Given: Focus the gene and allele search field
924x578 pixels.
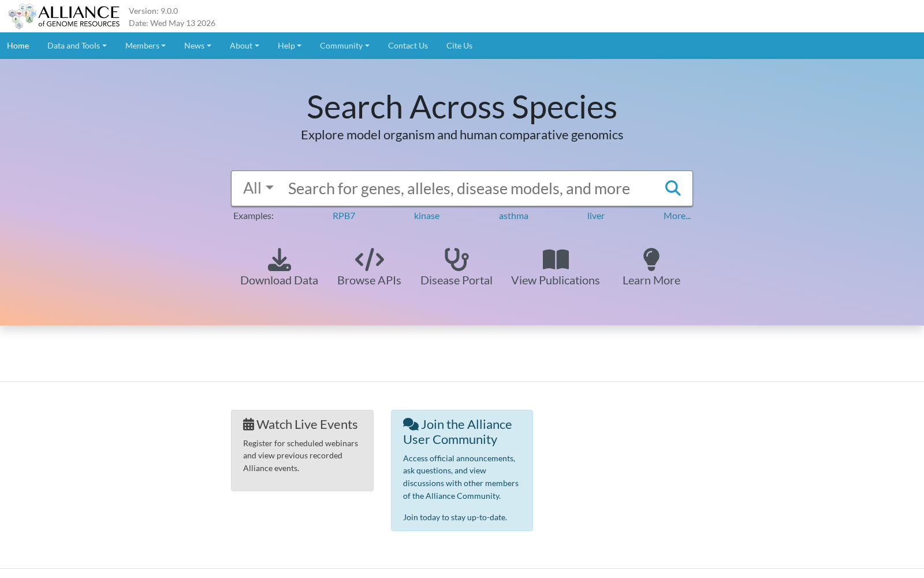Looking at the screenshot, I should point(468,188).
